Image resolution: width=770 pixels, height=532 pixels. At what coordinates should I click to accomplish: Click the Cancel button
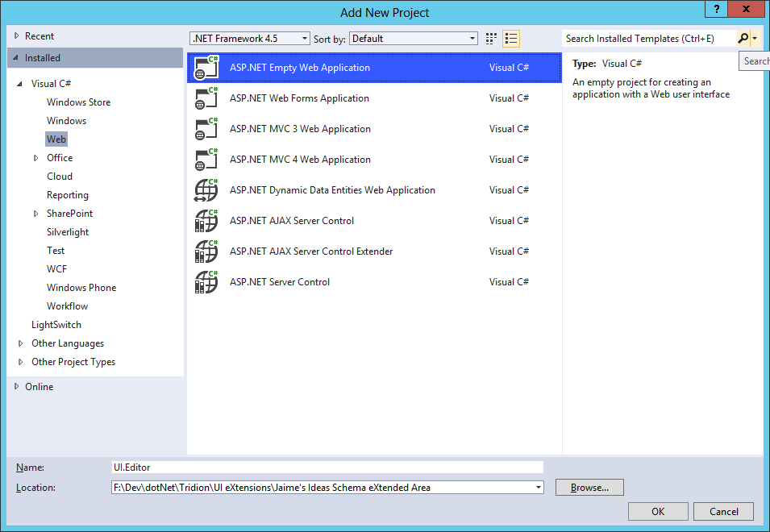[723, 511]
